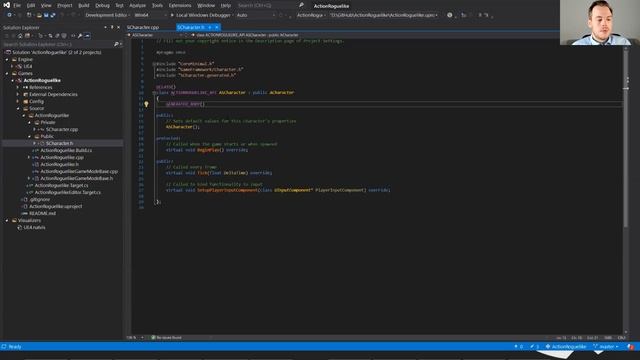640x360 pixels.
Task: Open the Analyze menu
Action: [138, 5]
